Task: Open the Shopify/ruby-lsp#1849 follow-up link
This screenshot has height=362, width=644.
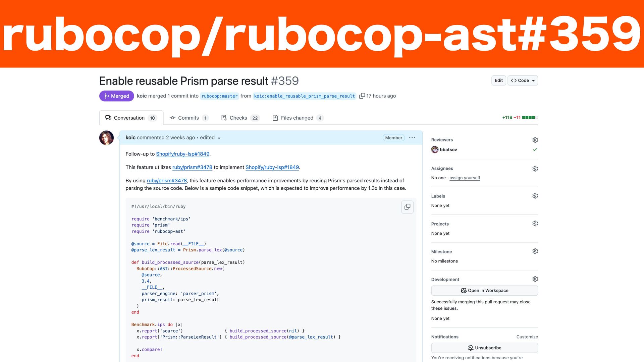Action: click(x=182, y=154)
